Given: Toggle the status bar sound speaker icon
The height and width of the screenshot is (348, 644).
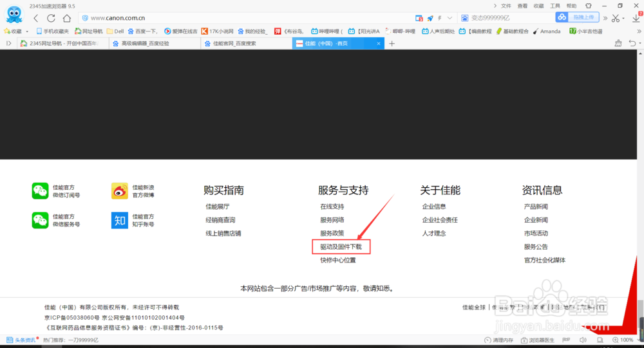Looking at the screenshot, I should tap(583, 340).
